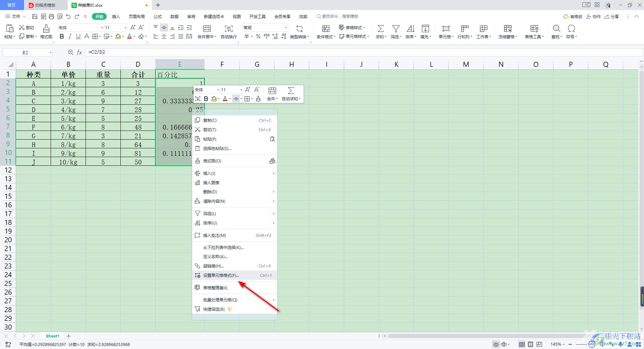Toggle bottom vertical alignment in ribbon
644x349 pixels.
pos(172,28)
